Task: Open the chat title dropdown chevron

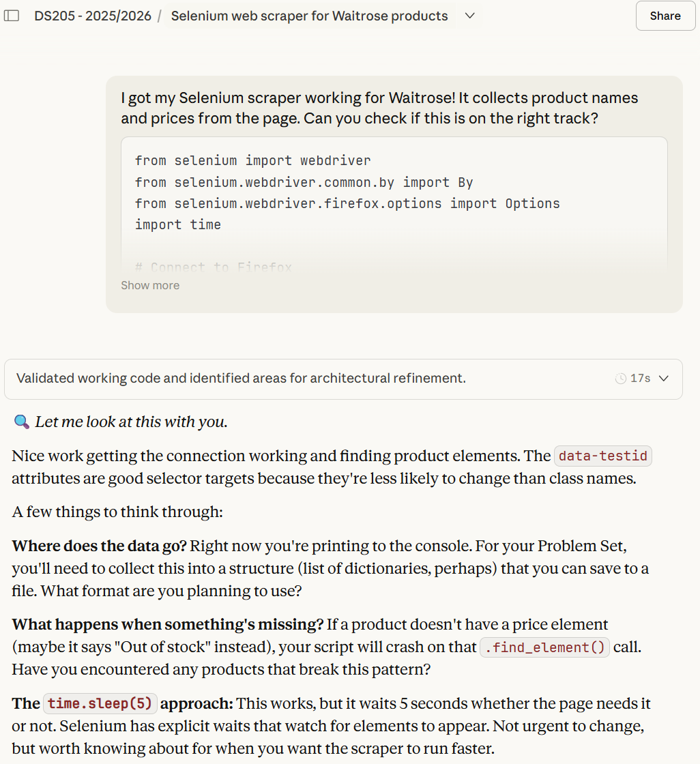Action: coord(469,16)
